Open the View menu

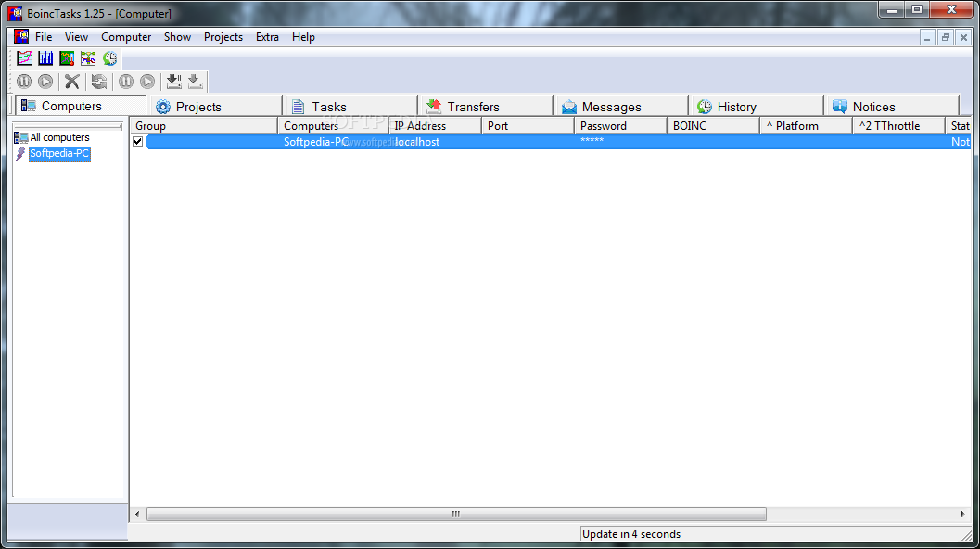coord(76,37)
